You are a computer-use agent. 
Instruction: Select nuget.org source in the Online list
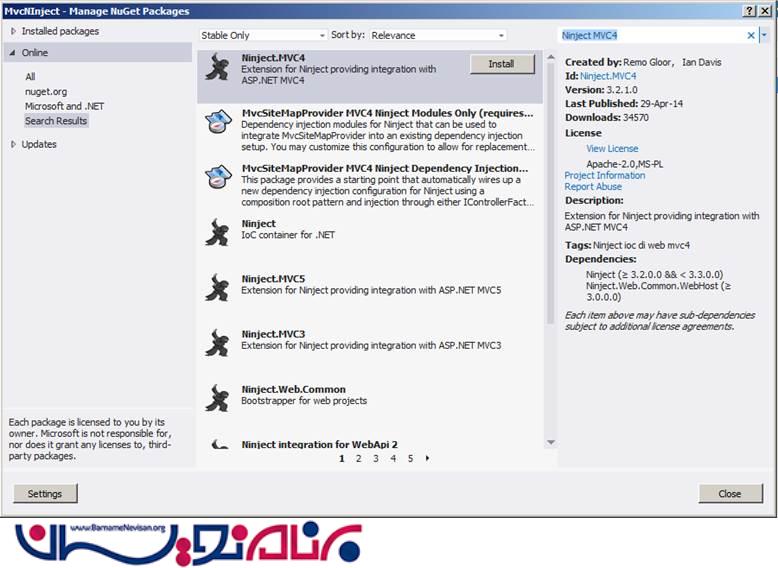[x=46, y=91]
